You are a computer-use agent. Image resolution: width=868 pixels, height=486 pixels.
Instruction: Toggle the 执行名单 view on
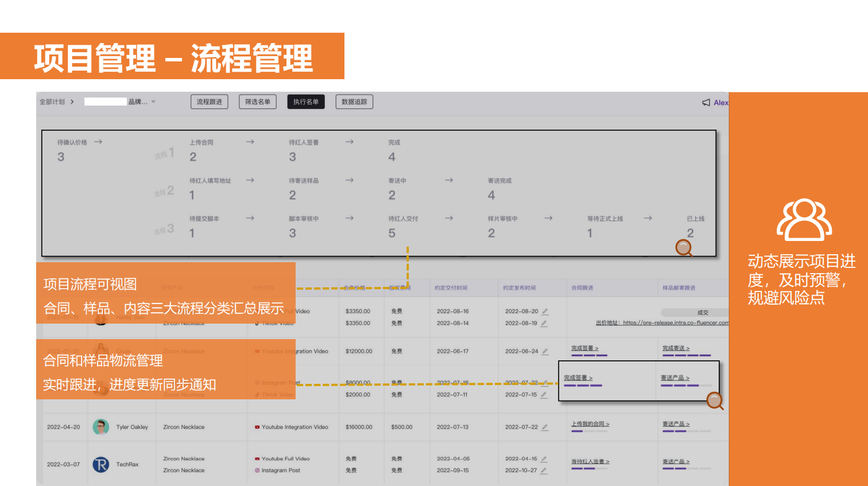point(306,102)
